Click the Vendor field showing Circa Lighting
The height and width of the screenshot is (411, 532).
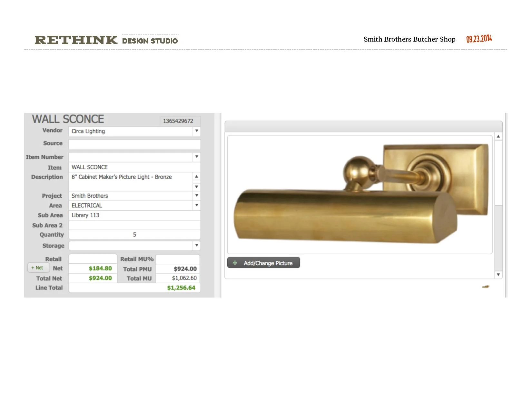(x=131, y=131)
